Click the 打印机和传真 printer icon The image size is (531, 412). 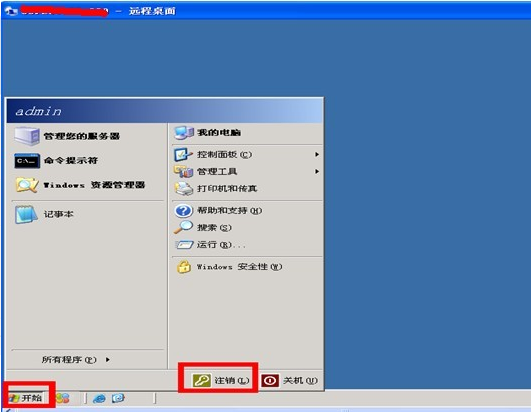[184, 189]
